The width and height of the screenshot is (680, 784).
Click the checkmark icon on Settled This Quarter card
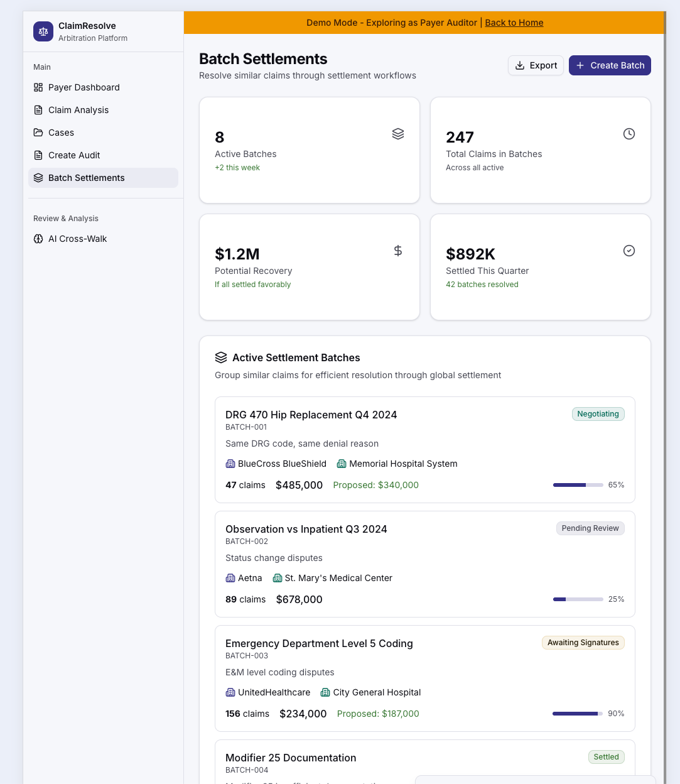629,251
